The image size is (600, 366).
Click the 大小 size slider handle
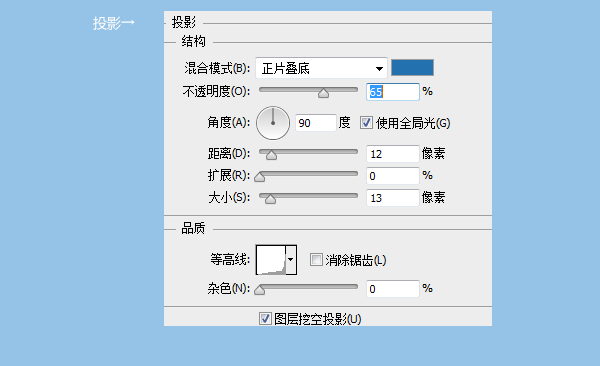270,199
